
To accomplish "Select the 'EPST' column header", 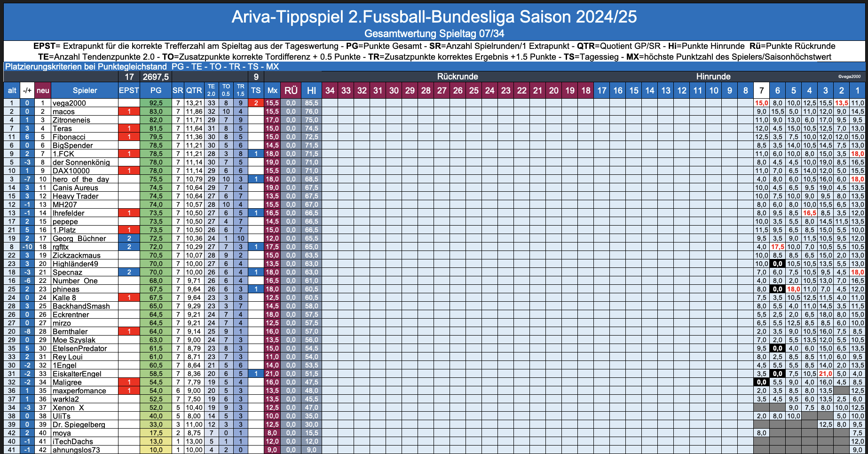I will pyautogui.click(x=129, y=91).
